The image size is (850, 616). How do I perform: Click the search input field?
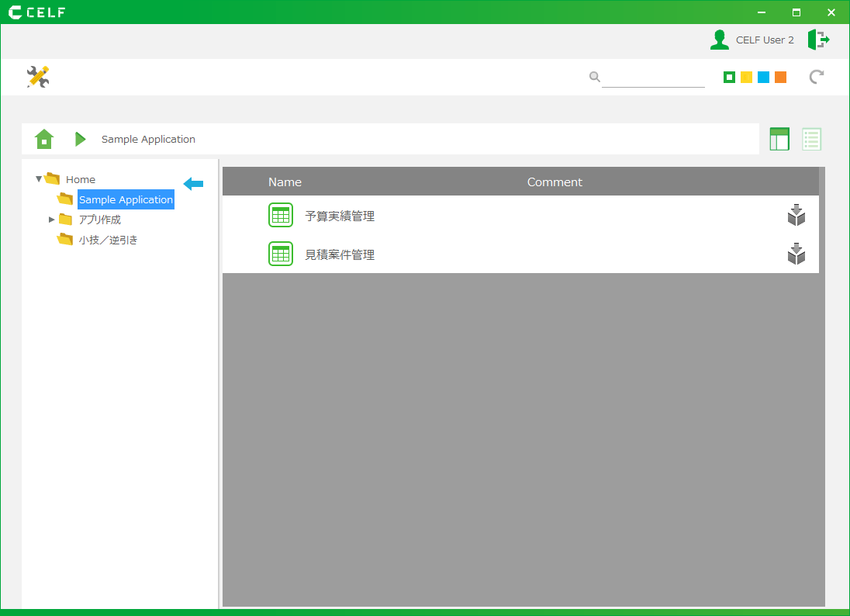click(652, 77)
